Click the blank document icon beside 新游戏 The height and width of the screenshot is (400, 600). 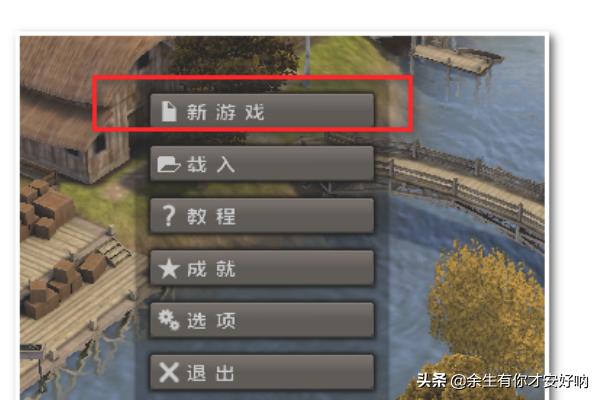(x=169, y=111)
